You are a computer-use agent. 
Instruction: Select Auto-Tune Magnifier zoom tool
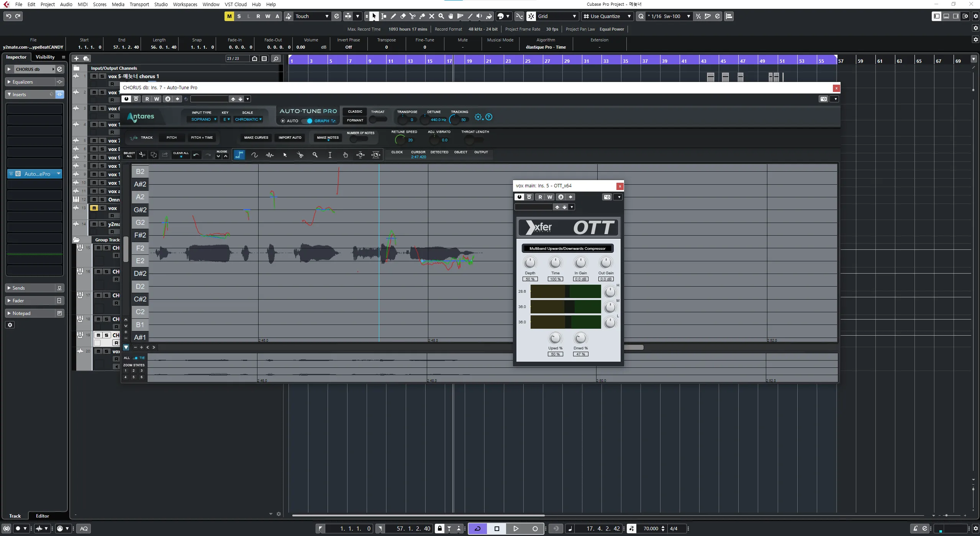315,155
